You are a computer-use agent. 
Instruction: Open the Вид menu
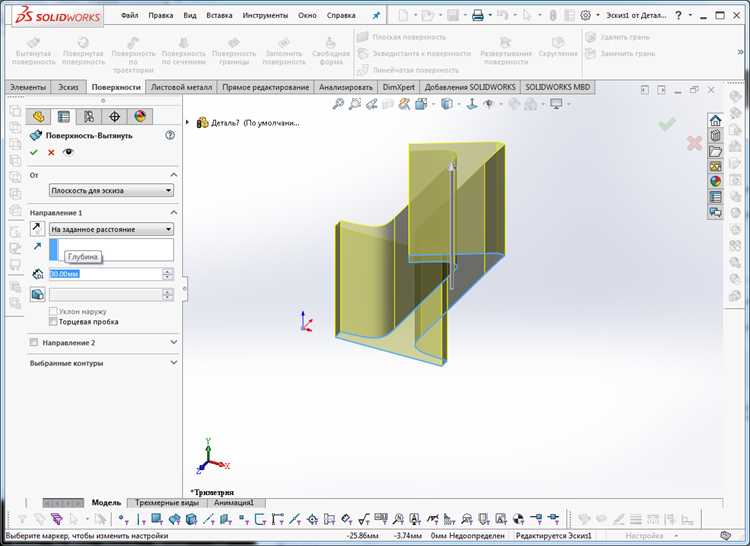coord(190,15)
